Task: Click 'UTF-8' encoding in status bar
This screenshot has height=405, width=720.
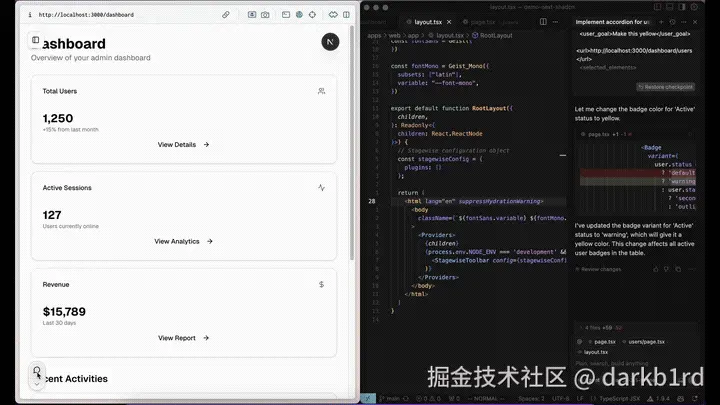Action: (x=561, y=399)
